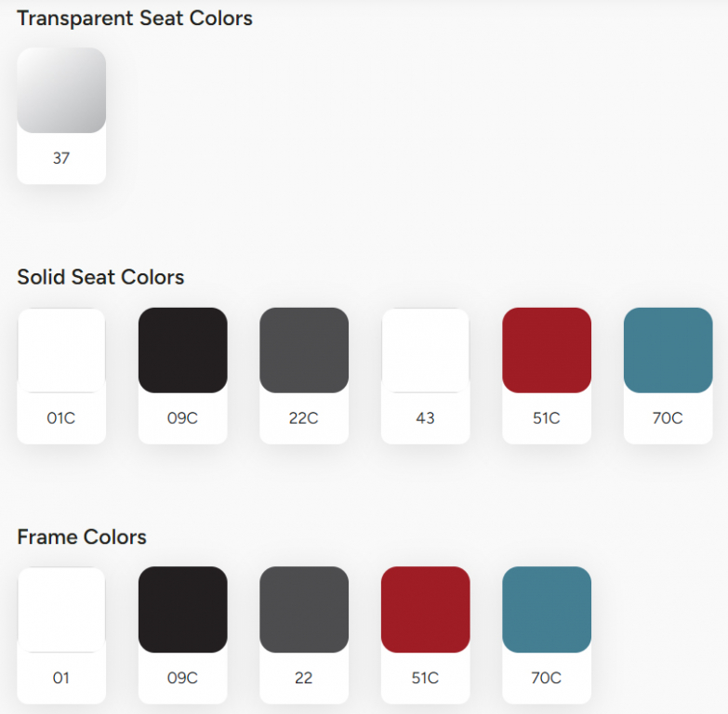Click the "43" code label in Solid Seat Colors

click(425, 418)
